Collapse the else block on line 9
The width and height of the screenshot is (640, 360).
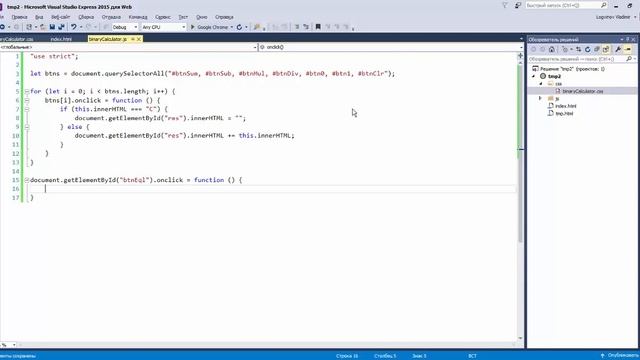(27, 127)
